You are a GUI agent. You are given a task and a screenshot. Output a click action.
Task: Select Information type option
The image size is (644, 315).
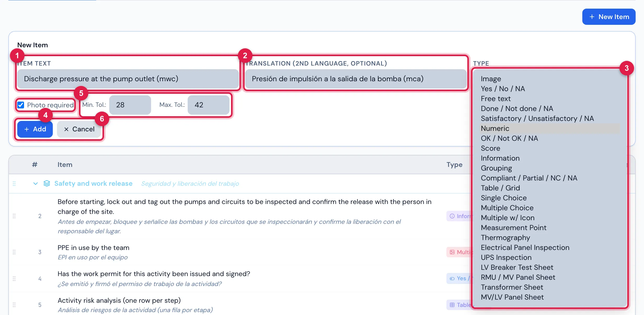click(x=550, y=158)
